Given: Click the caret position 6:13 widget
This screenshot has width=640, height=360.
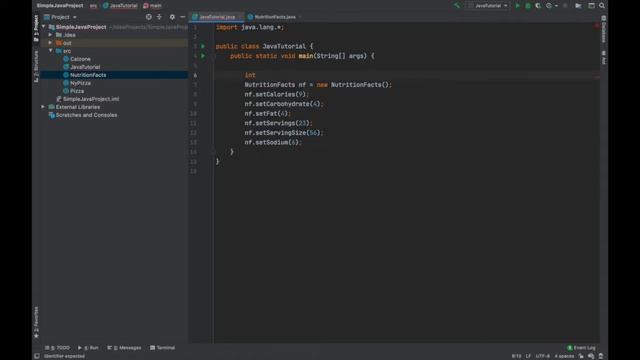Looking at the screenshot, I should pyautogui.click(x=516, y=356).
